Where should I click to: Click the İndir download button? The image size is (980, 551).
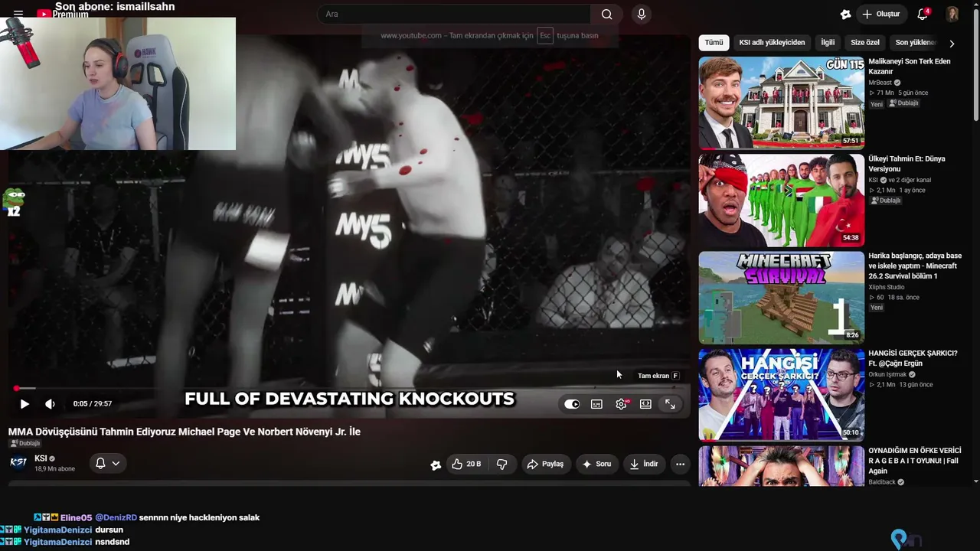pyautogui.click(x=643, y=464)
